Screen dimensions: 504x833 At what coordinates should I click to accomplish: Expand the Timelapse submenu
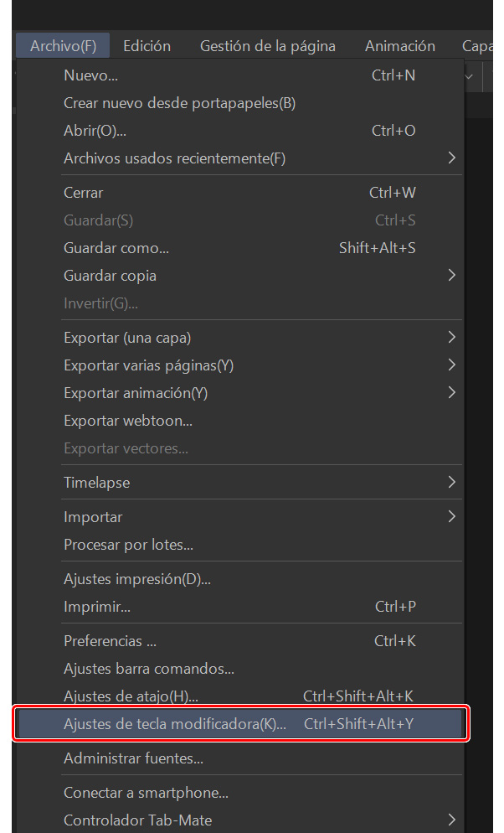click(96, 483)
